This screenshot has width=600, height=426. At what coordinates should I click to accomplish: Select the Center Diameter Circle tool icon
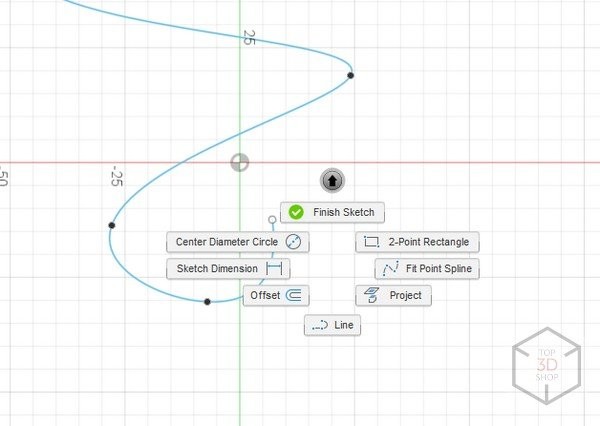tap(293, 242)
